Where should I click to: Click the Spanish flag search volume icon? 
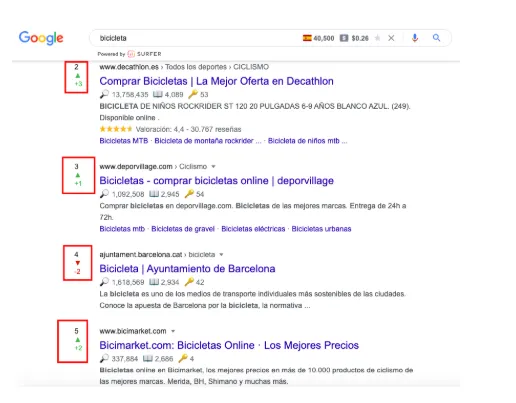click(x=307, y=38)
